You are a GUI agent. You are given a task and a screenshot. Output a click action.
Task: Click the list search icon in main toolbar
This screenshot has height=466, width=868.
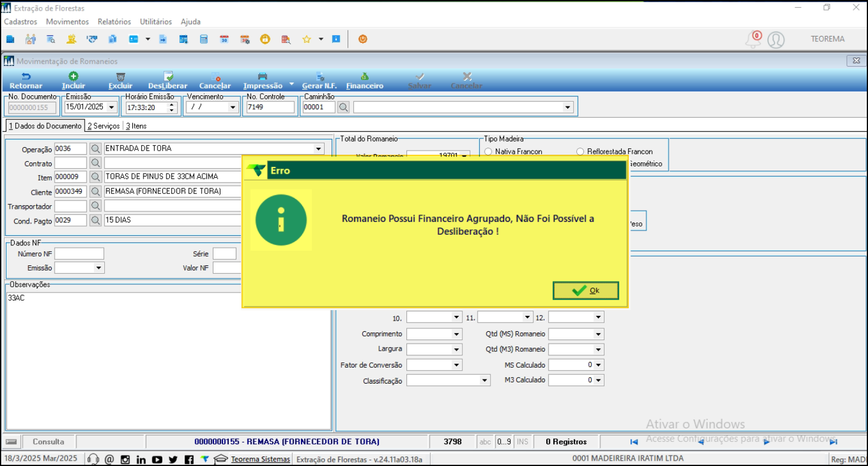(51, 39)
